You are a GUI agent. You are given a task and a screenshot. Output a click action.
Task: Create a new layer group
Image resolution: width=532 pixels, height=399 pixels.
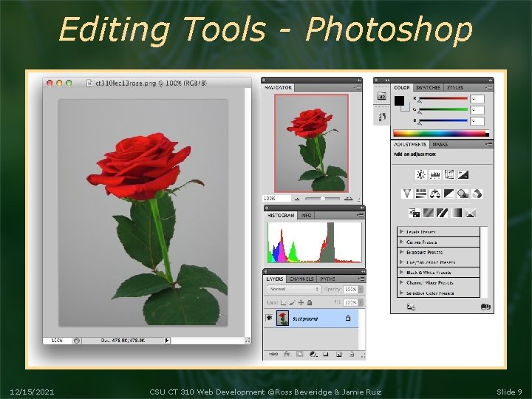click(x=326, y=354)
